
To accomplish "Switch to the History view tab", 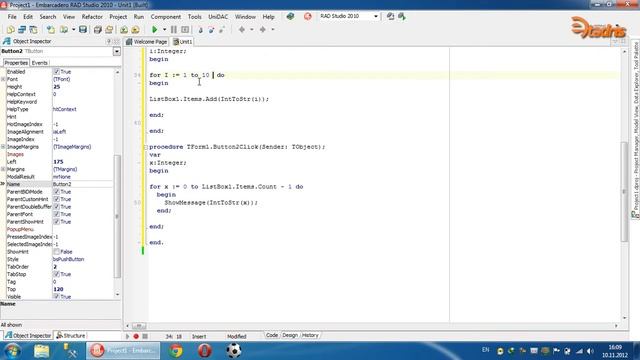I will pos(310,335).
